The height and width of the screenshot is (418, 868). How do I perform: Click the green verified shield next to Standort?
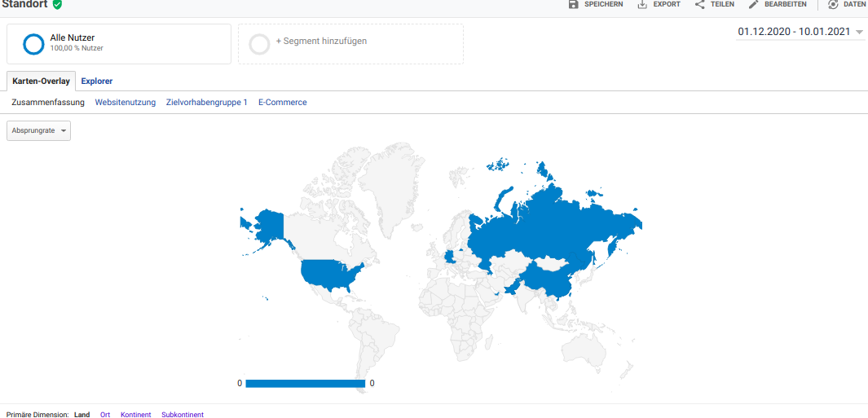(x=57, y=4)
